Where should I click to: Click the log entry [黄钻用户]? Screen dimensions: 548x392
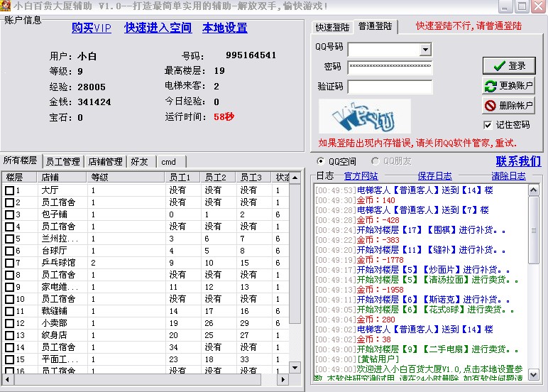(378, 359)
